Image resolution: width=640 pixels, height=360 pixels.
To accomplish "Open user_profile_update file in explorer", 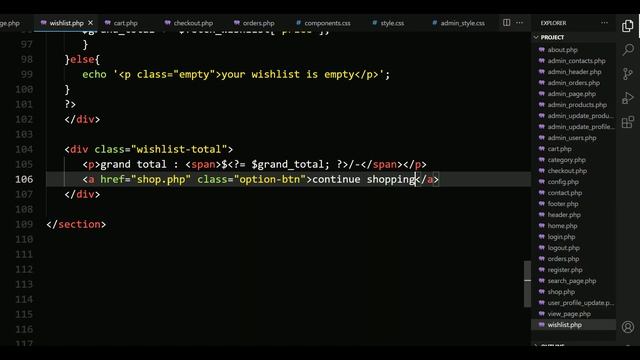I will 580,303.
